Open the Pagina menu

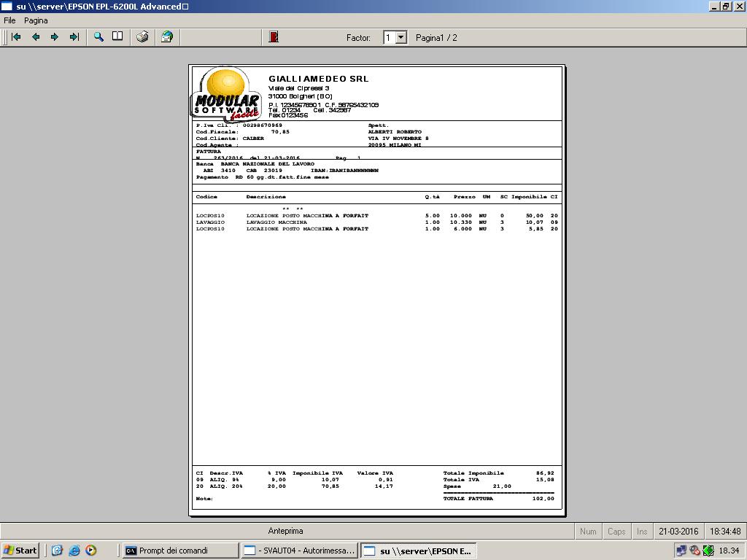point(36,20)
